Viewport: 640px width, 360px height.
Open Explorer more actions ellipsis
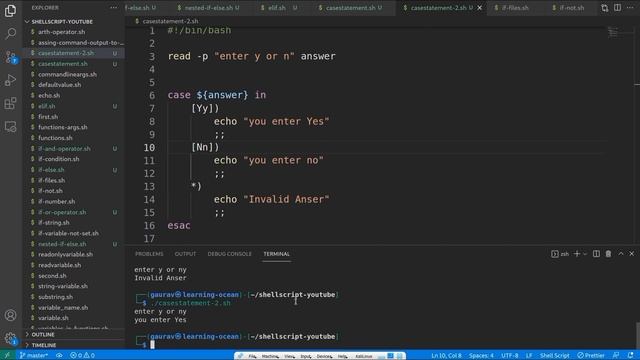click(x=113, y=8)
